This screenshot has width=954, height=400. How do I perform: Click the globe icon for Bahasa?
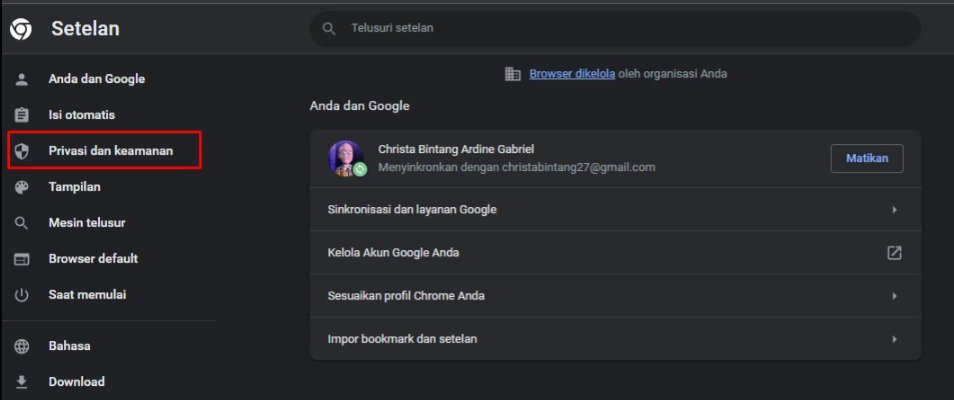21,346
